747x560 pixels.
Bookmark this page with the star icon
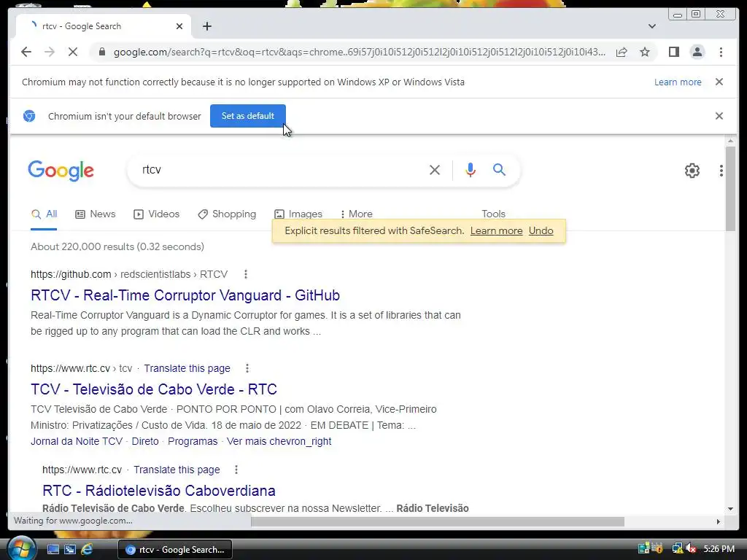pyautogui.click(x=645, y=52)
